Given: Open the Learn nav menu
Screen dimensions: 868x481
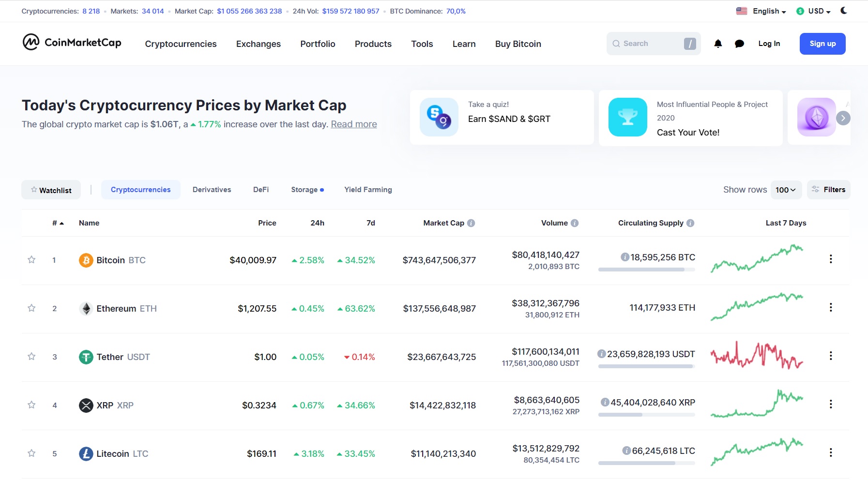Looking at the screenshot, I should pos(464,44).
